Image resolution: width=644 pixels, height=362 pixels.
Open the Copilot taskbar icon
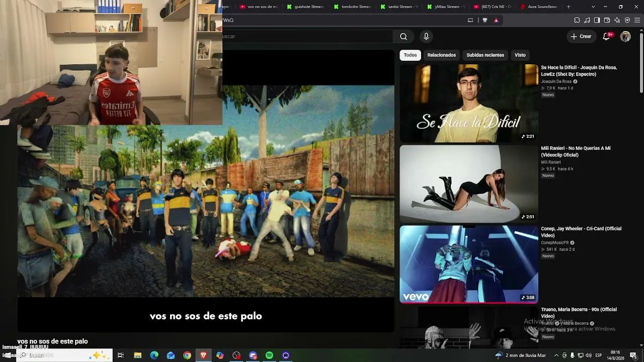[220, 355]
